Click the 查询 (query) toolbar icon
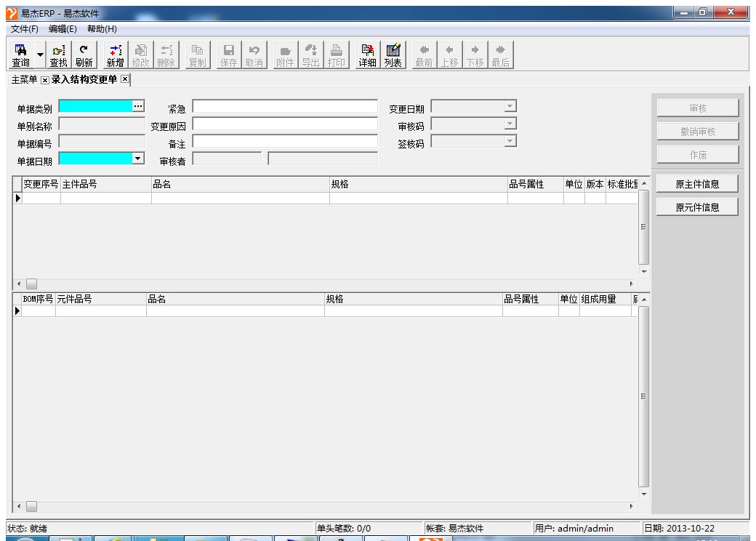Viewport: 756px width, 541px height. [x=21, y=55]
